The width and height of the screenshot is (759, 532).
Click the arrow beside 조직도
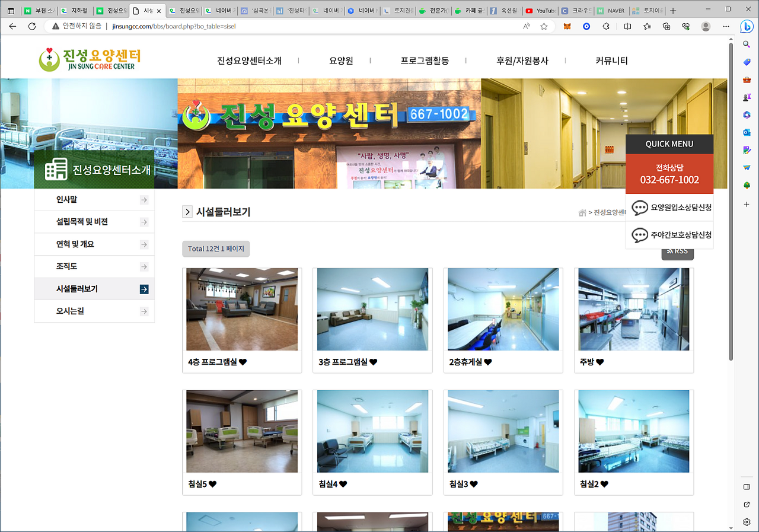point(143,267)
